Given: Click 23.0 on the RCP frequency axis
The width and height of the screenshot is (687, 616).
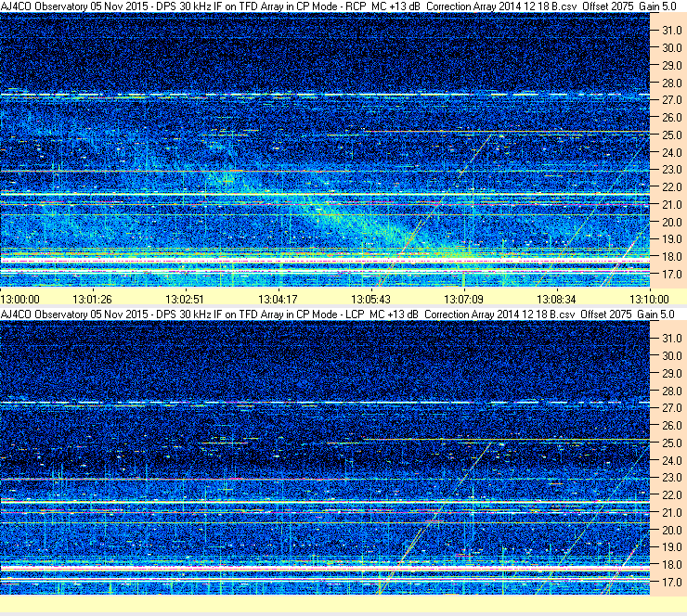Looking at the screenshot, I should pos(671,170).
